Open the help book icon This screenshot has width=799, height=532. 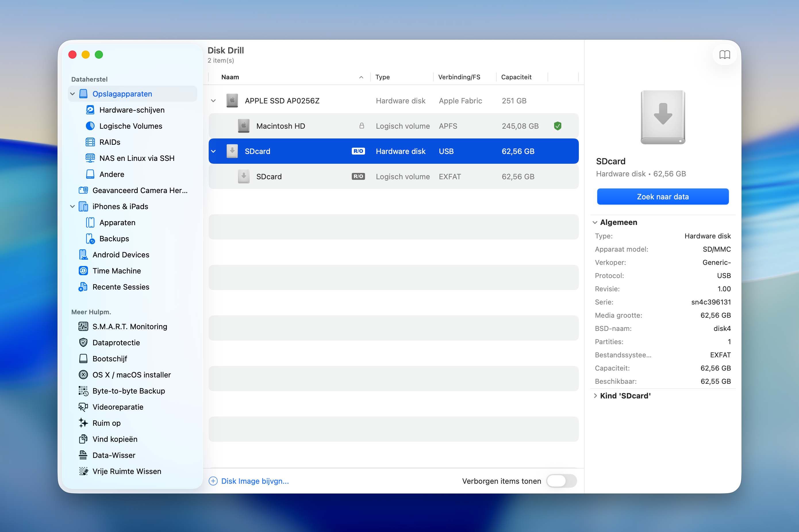point(725,55)
